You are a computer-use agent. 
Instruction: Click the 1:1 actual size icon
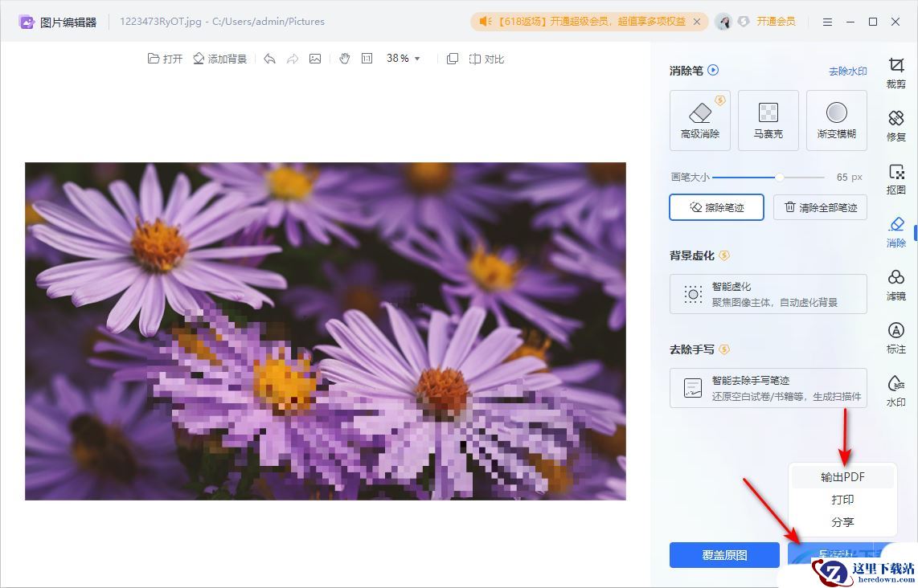click(x=367, y=59)
